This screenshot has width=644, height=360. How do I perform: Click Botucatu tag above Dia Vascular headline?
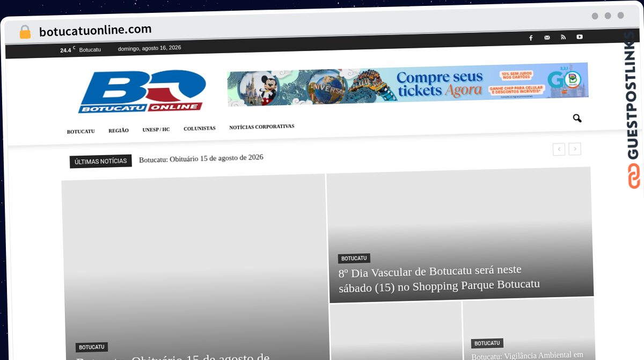pyautogui.click(x=354, y=258)
